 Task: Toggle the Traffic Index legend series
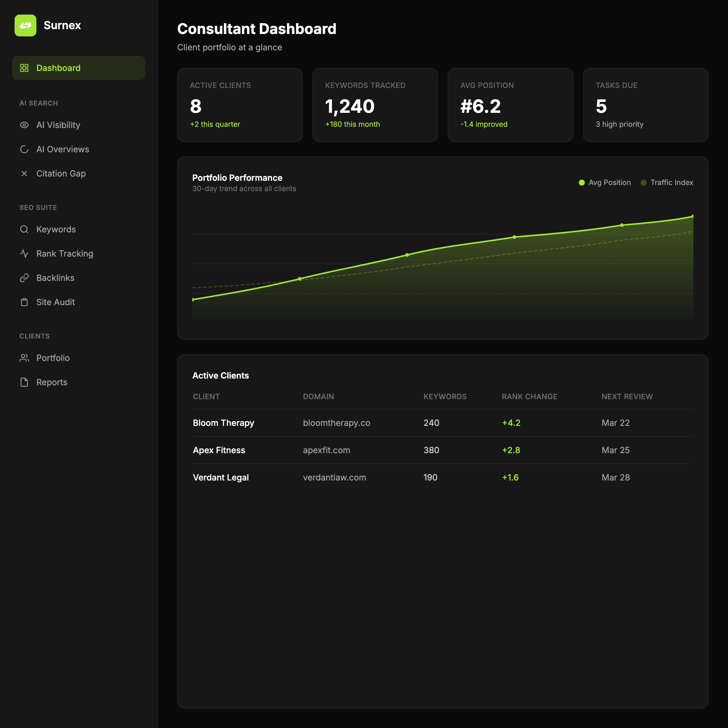tap(667, 182)
